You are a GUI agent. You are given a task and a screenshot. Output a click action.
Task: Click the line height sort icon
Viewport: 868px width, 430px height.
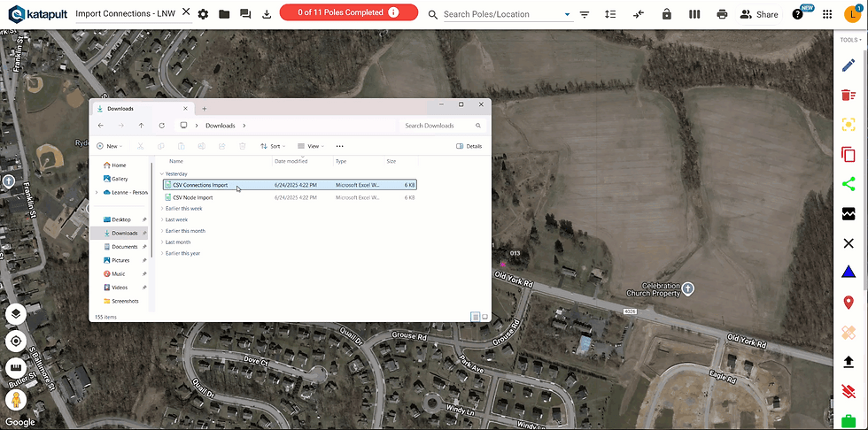[x=610, y=14]
